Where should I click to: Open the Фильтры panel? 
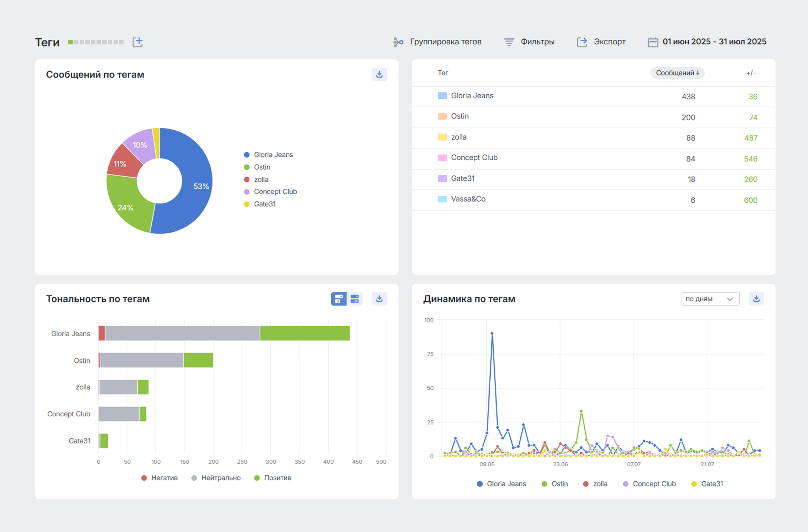(x=529, y=42)
